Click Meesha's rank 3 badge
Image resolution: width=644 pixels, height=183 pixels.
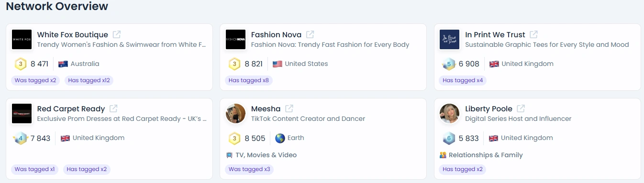tap(234, 138)
